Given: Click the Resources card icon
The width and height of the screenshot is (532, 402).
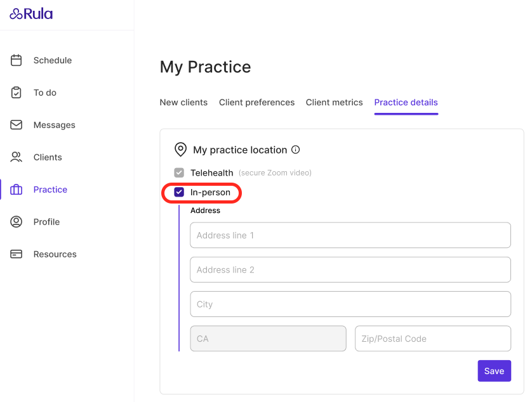Looking at the screenshot, I should pos(17,254).
